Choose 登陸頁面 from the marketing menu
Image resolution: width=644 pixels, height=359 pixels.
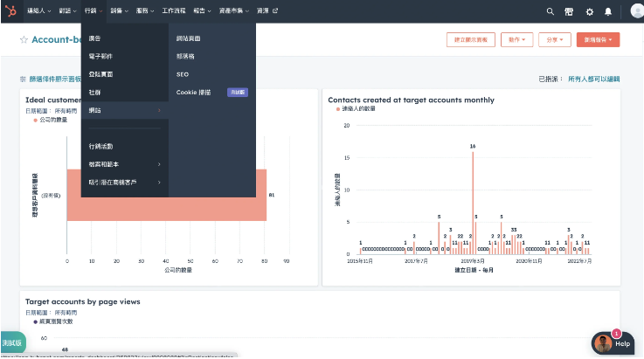101,74
